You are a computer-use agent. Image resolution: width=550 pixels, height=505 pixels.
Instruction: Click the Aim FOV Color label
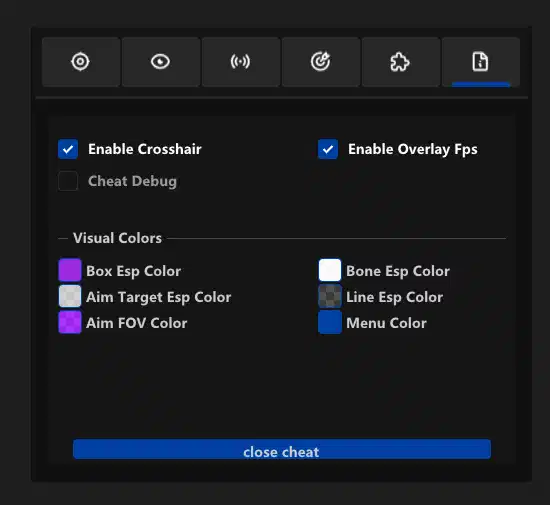(x=136, y=323)
